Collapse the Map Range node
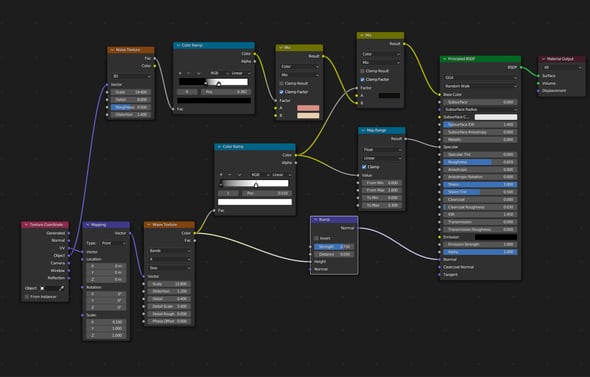 click(363, 130)
